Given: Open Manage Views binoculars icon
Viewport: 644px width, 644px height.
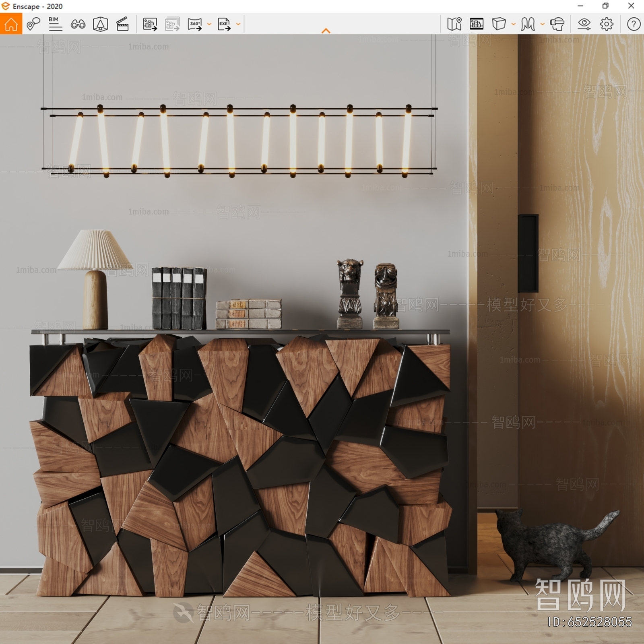Looking at the screenshot, I should [78, 24].
